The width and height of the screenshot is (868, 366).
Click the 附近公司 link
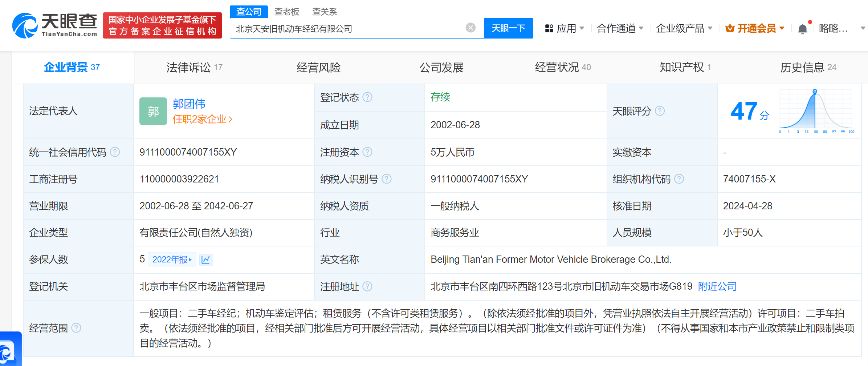(717, 286)
